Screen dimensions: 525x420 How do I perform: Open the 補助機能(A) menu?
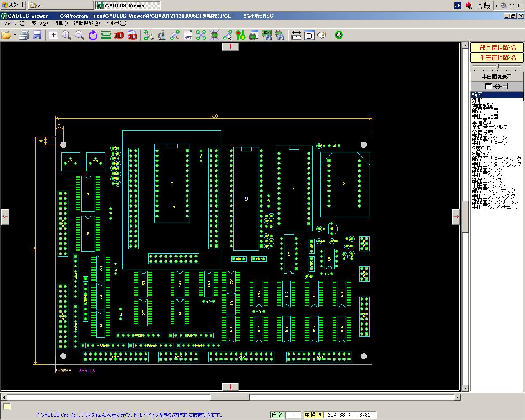coord(86,23)
